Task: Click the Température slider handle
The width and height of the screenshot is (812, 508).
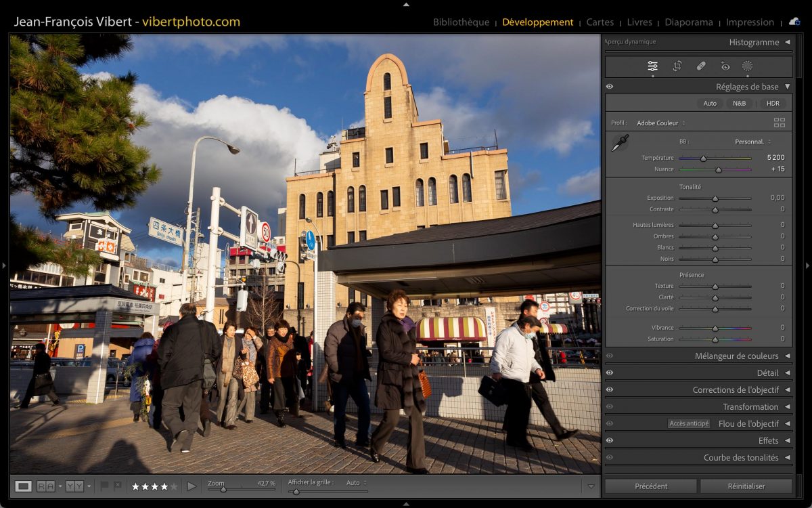Action: coord(703,158)
